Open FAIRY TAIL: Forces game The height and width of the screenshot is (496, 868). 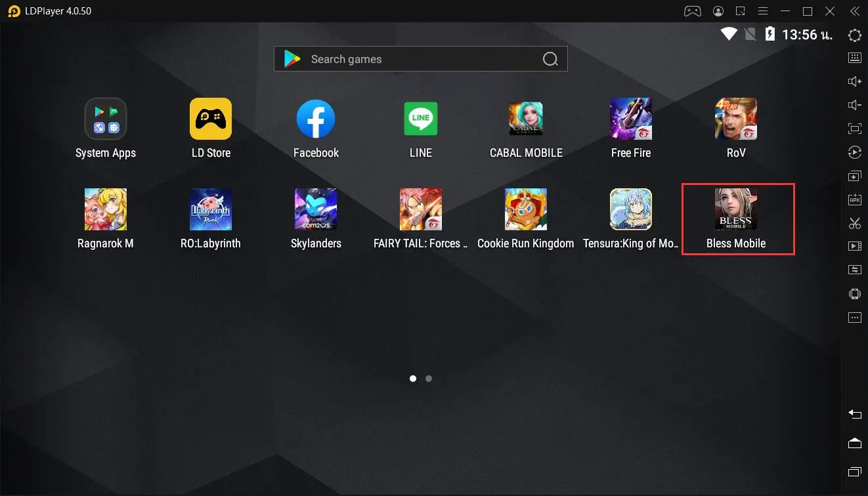tap(421, 209)
